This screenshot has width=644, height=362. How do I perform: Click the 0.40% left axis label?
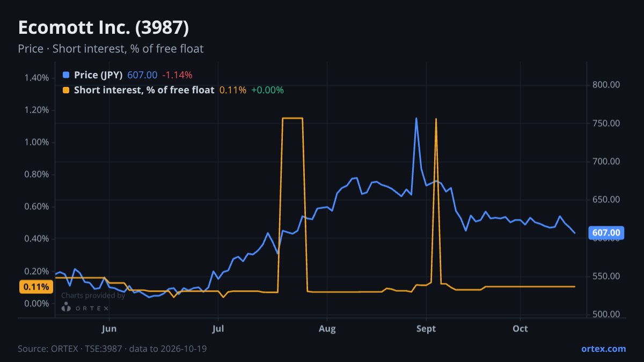point(36,239)
